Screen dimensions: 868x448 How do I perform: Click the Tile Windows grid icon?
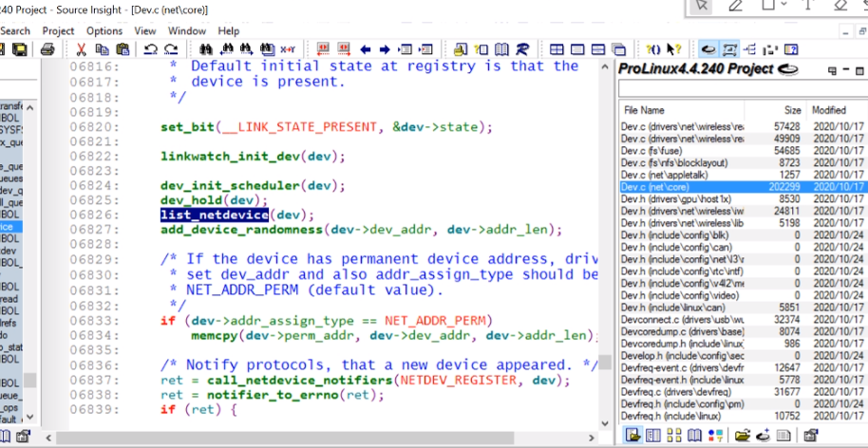[x=557, y=49]
